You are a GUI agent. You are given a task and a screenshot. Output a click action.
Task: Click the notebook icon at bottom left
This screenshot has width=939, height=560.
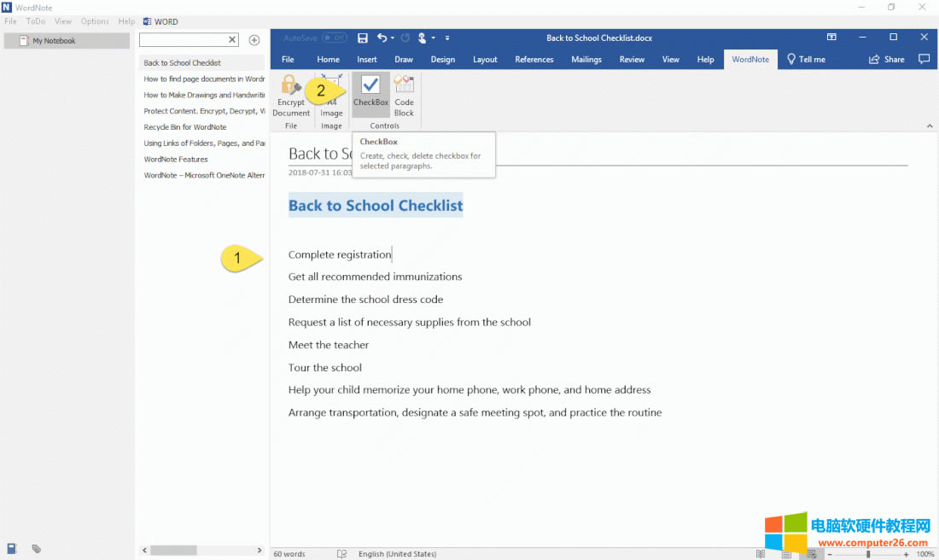[12, 549]
